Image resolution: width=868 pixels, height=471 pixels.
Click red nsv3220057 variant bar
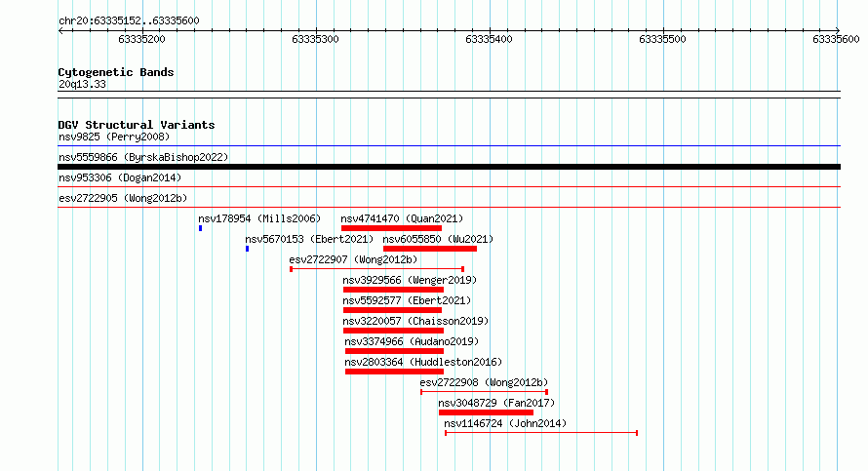click(x=393, y=331)
